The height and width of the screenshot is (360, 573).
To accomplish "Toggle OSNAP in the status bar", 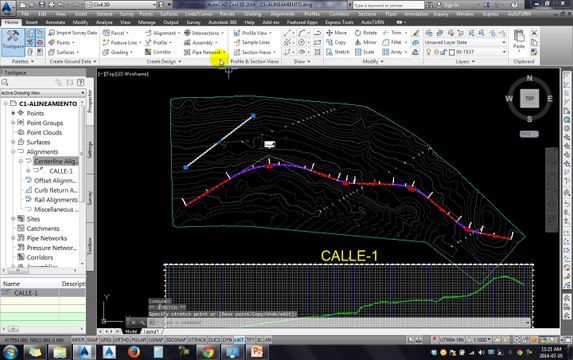I will pos(156,340).
